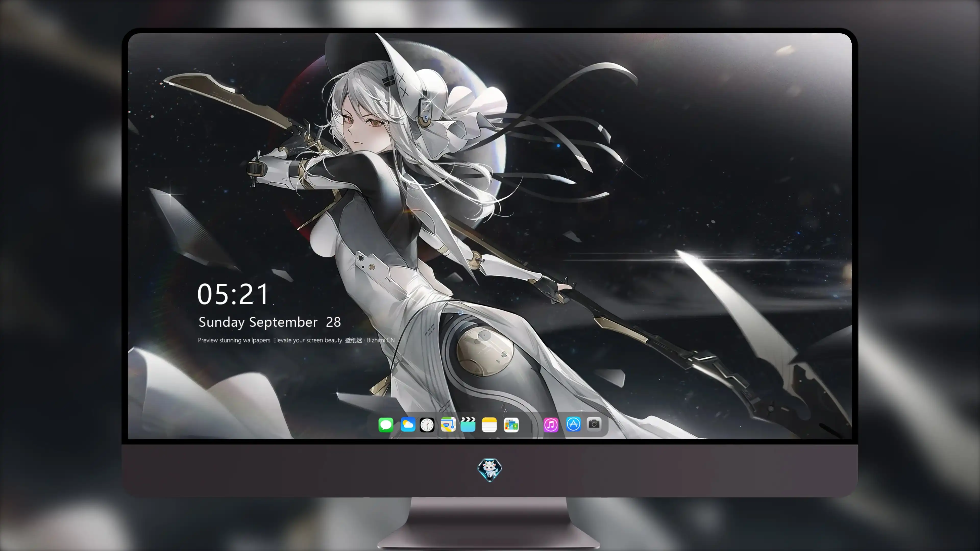Open the Messages app in the dock

386,425
